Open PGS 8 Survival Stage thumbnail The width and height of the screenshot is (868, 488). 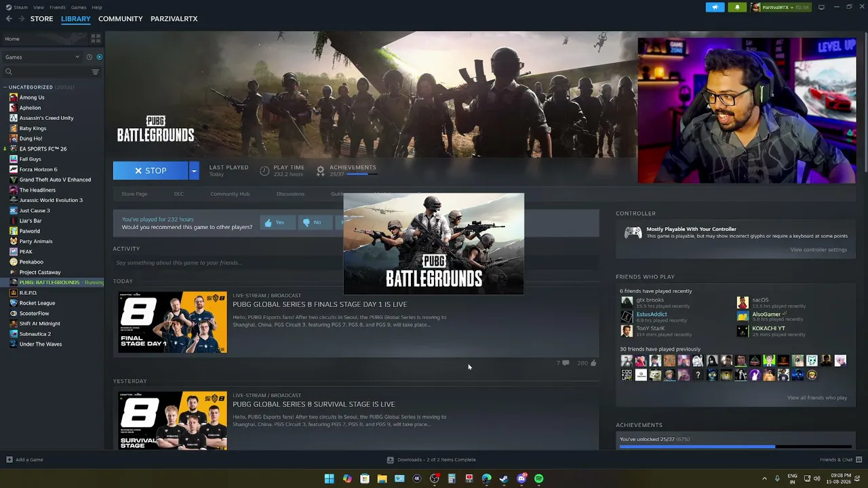click(x=173, y=420)
